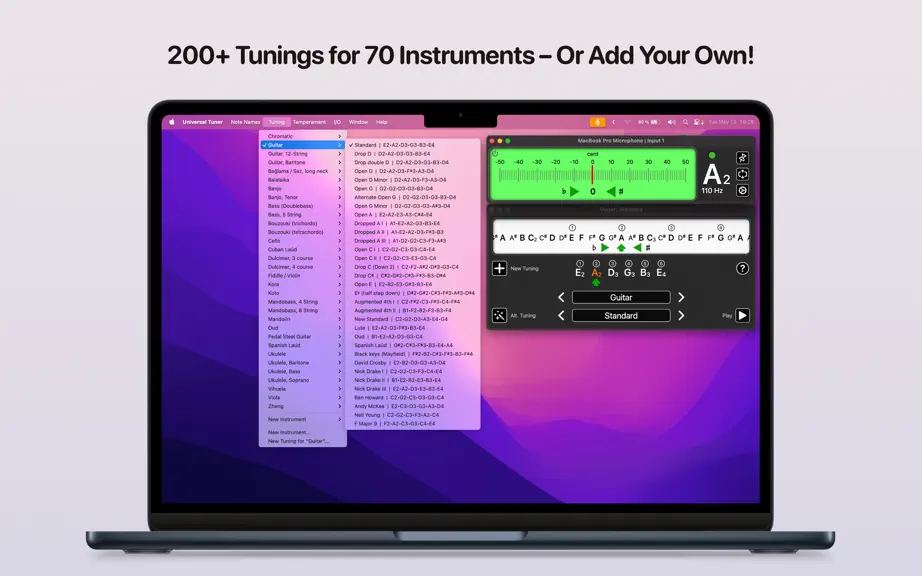
Task: Click the green flat arrow in the cent meter
Action: pyautogui.click(x=574, y=191)
